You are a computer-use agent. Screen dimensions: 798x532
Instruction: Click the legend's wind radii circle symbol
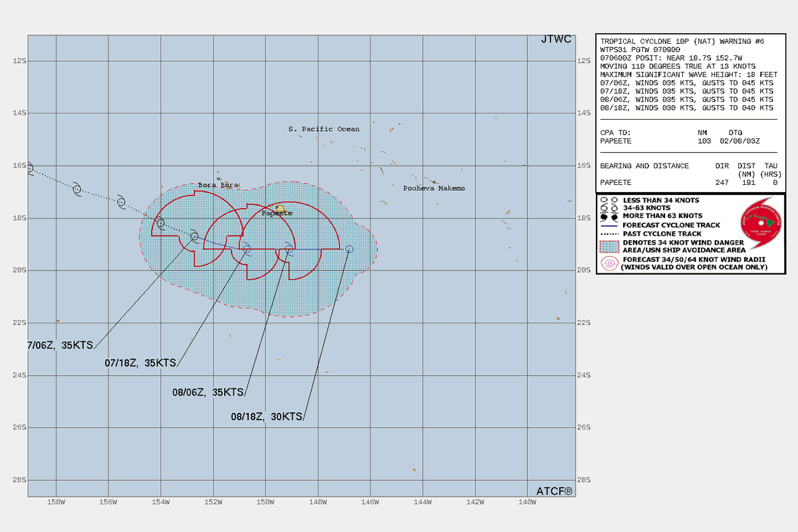tap(609, 263)
